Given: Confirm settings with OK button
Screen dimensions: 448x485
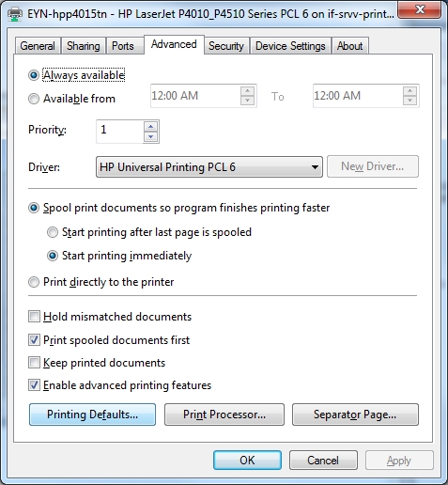Looking at the screenshot, I should (x=247, y=461).
